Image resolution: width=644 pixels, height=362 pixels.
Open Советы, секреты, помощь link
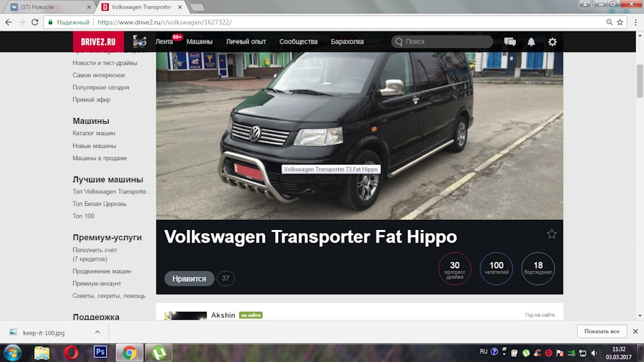point(109,296)
